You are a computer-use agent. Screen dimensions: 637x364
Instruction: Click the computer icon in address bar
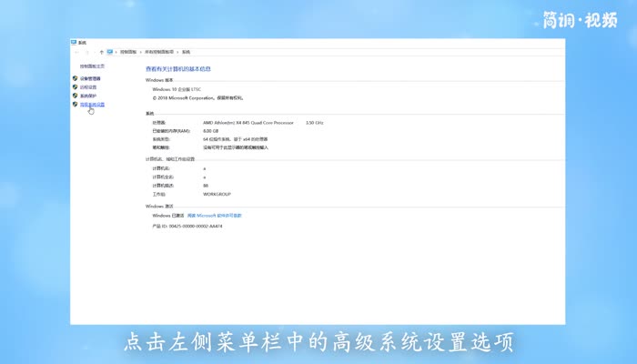(110, 53)
